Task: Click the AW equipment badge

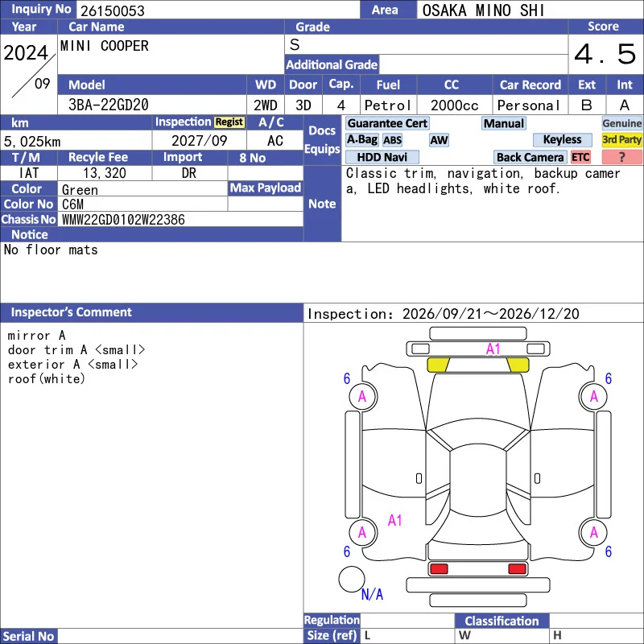Action: point(439,140)
